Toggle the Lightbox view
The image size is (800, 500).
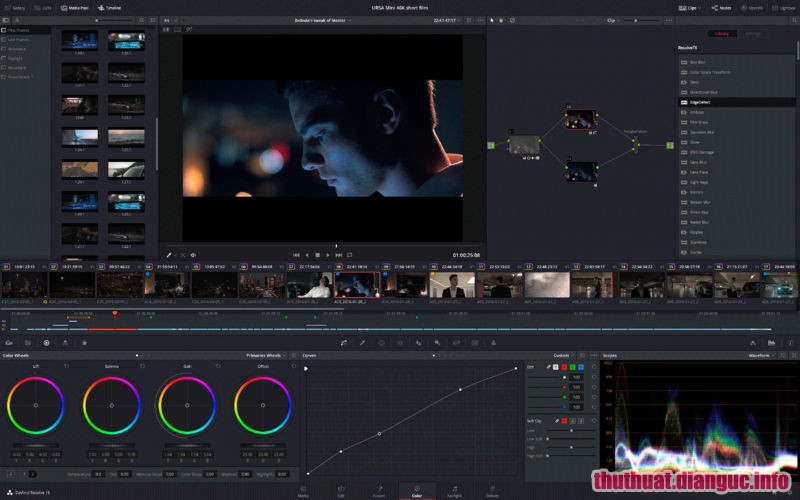click(x=783, y=8)
